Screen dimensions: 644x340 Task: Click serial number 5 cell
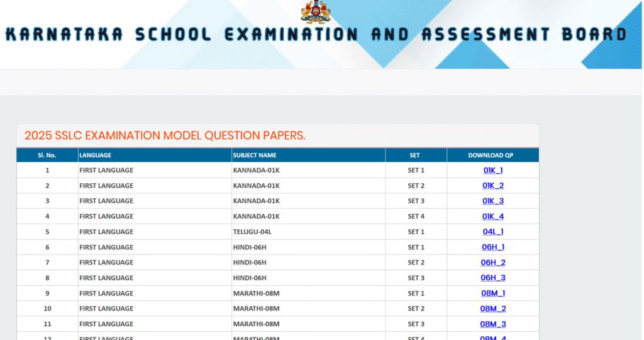point(47,232)
